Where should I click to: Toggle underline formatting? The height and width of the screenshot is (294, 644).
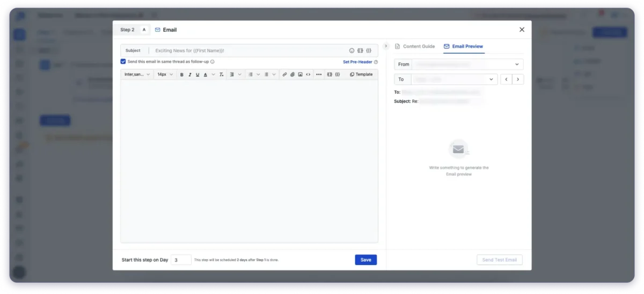click(x=197, y=75)
